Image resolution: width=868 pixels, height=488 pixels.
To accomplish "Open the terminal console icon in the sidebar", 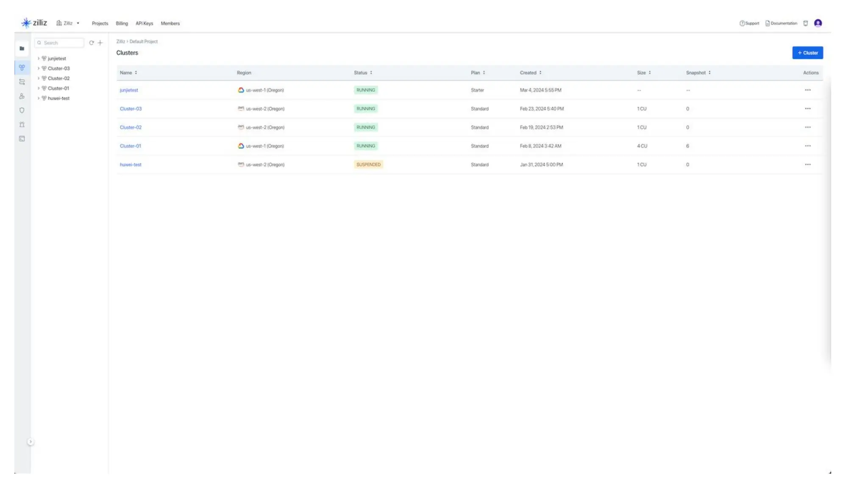I will [22, 139].
